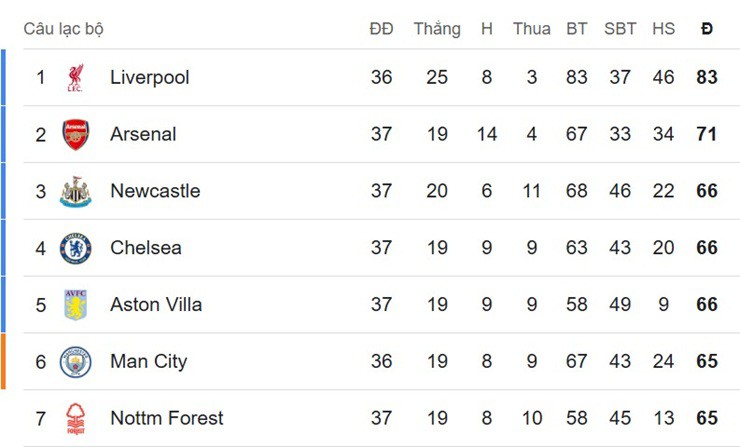Click the Thắng column header

(x=437, y=29)
